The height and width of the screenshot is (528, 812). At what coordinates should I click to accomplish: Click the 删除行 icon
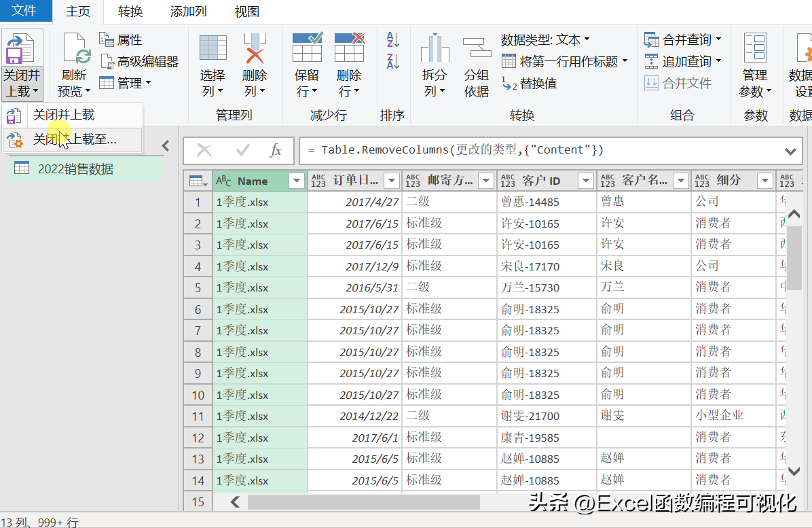[x=349, y=47]
